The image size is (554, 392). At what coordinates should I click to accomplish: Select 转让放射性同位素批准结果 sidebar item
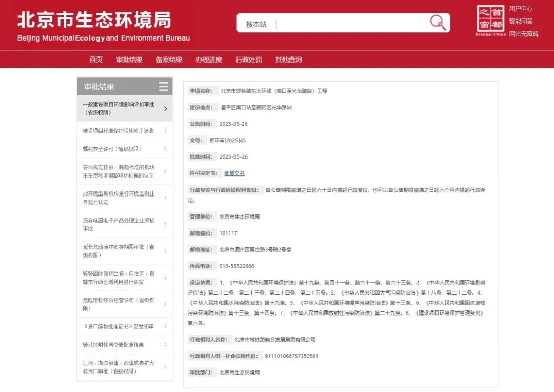point(125,345)
